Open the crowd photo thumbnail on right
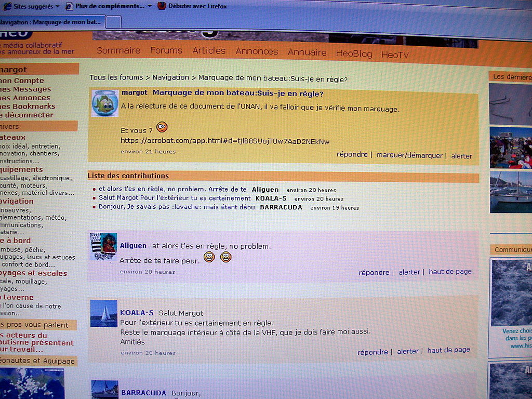The width and height of the screenshot is (532, 399). click(x=511, y=148)
